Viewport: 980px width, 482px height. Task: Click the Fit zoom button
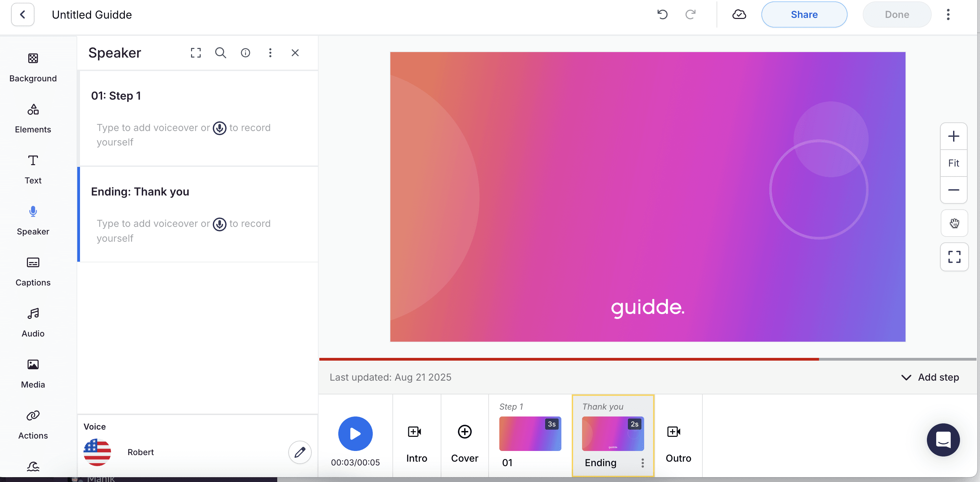tap(953, 163)
